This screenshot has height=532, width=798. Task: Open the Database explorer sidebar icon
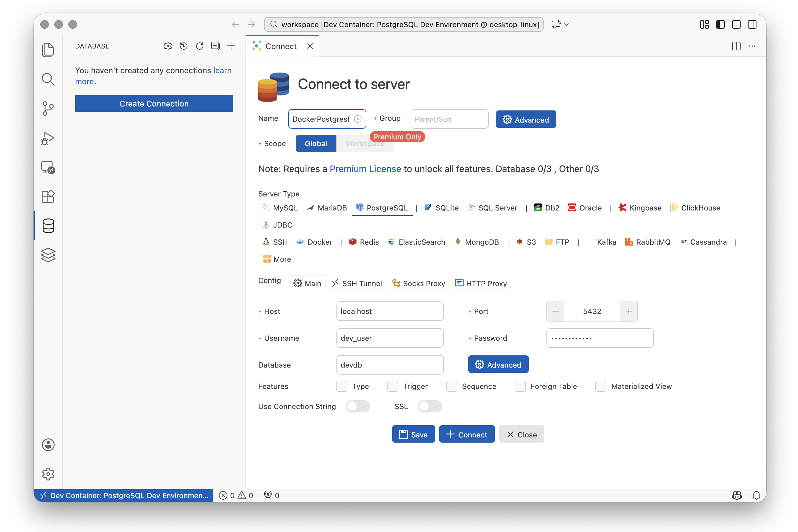[48, 226]
